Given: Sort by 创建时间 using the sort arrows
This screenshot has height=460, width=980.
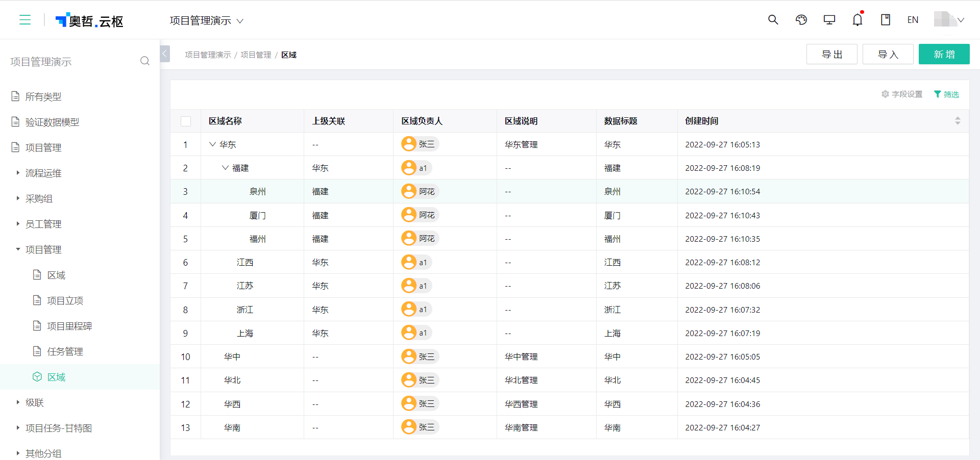Looking at the screenshot, I should (x=958, y=121).
